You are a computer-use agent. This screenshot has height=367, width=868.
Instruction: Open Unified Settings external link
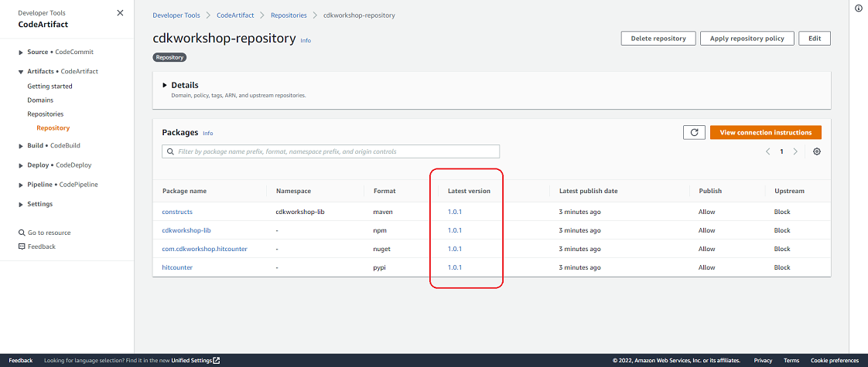(196, 360)
